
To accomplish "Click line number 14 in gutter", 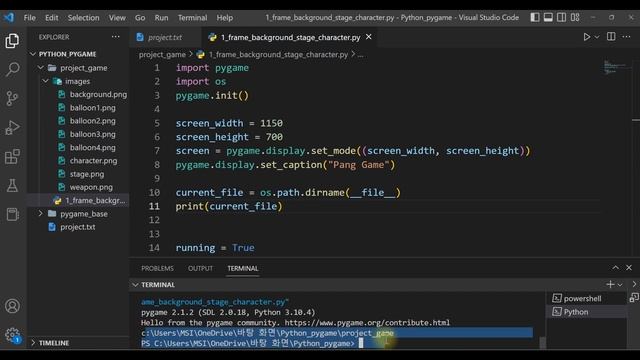I will tap(154, 248).
